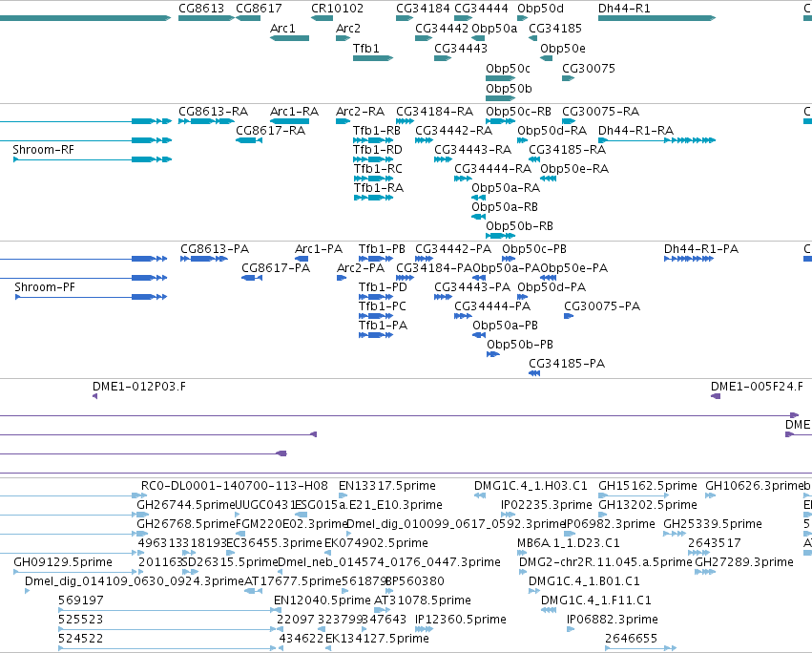Click the CG8613-RA transcript
This screenshot has width=812, height=653.
(206, 121)
